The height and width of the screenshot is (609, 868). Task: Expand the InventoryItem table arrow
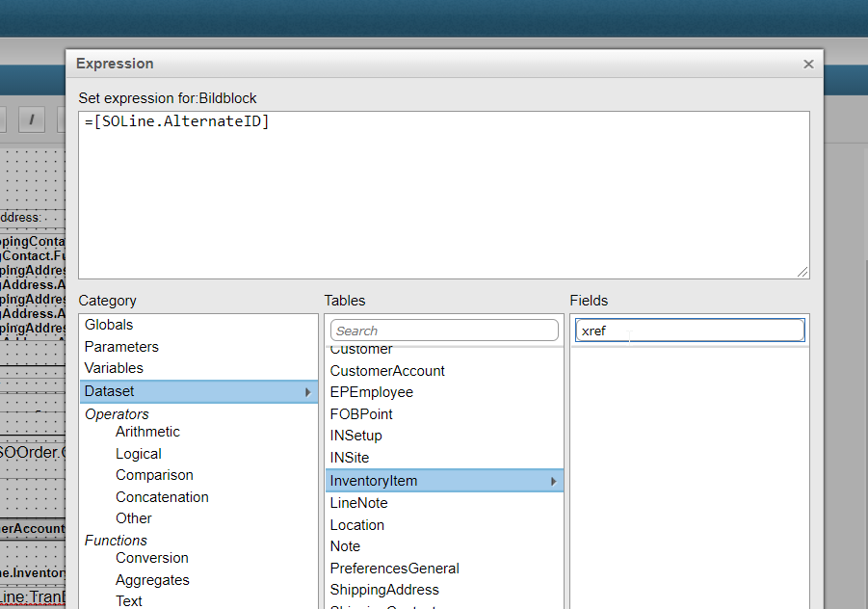click(553, 481)
